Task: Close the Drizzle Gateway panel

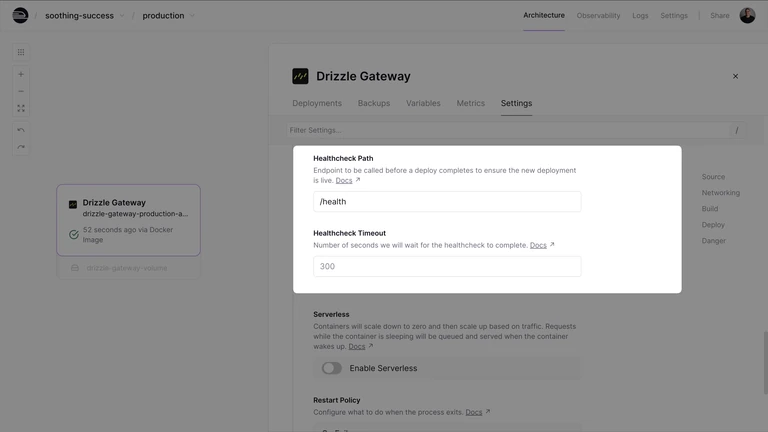Action: coord(735,76)
